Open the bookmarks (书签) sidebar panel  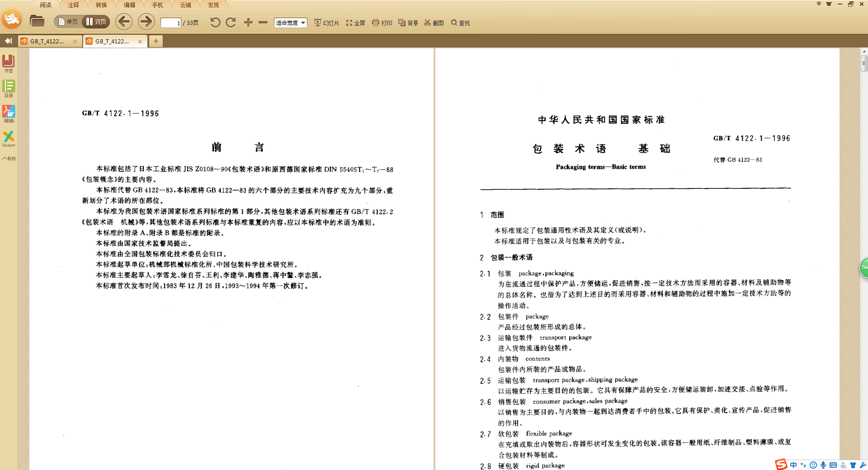click(x=9, y=63)
